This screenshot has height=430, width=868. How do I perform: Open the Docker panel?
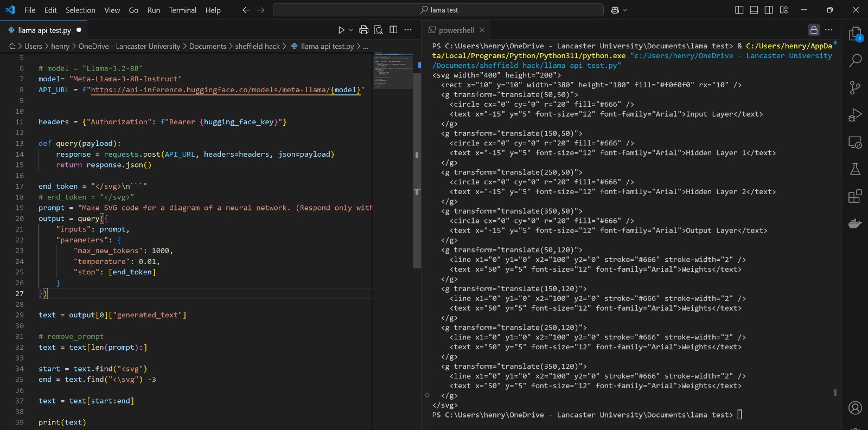pos(855,223)
